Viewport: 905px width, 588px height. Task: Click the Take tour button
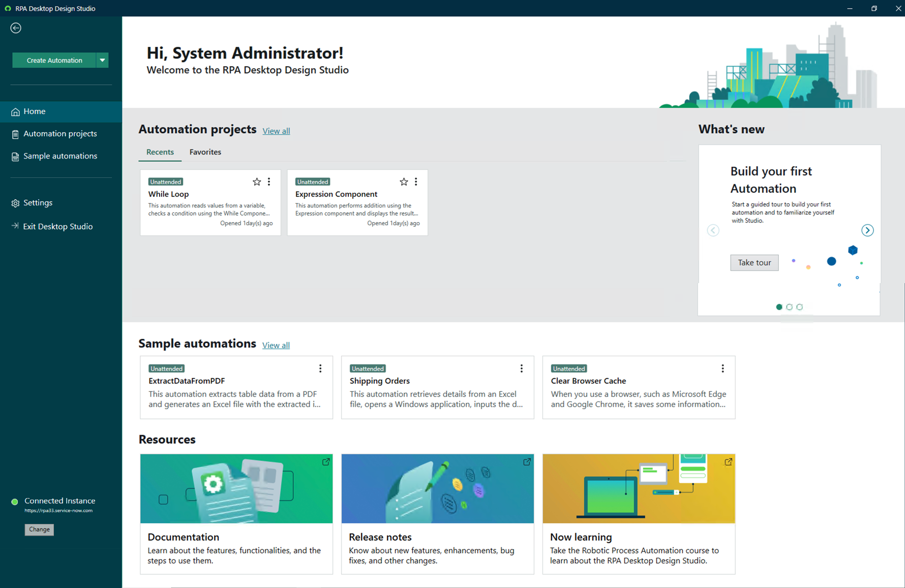(754, 262)
